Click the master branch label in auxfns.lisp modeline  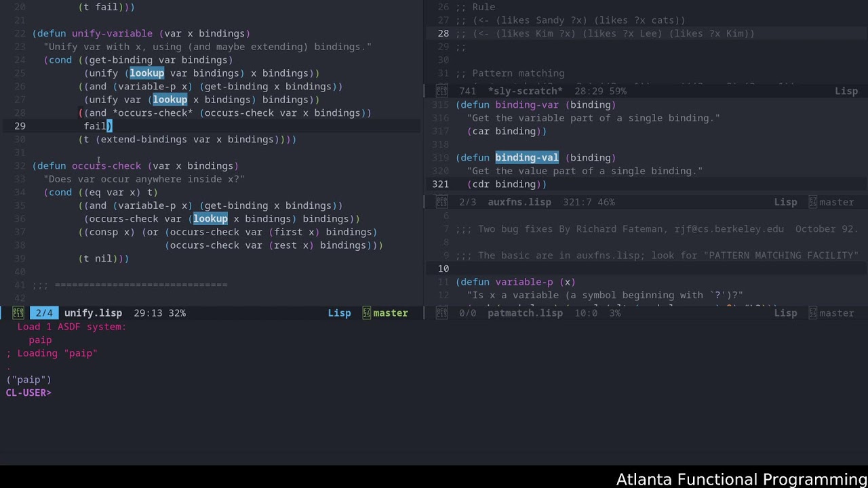coord(837,202)
